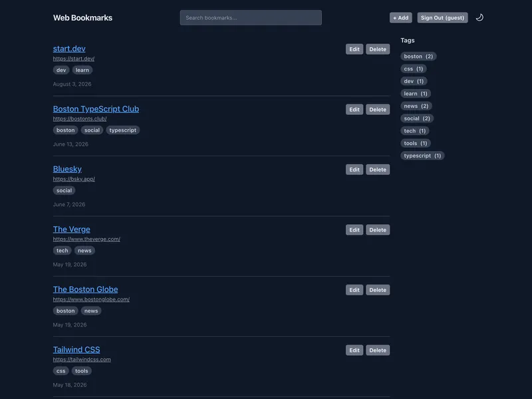
Task: Click the + Add bookmark button
Action: coord(401,18)
